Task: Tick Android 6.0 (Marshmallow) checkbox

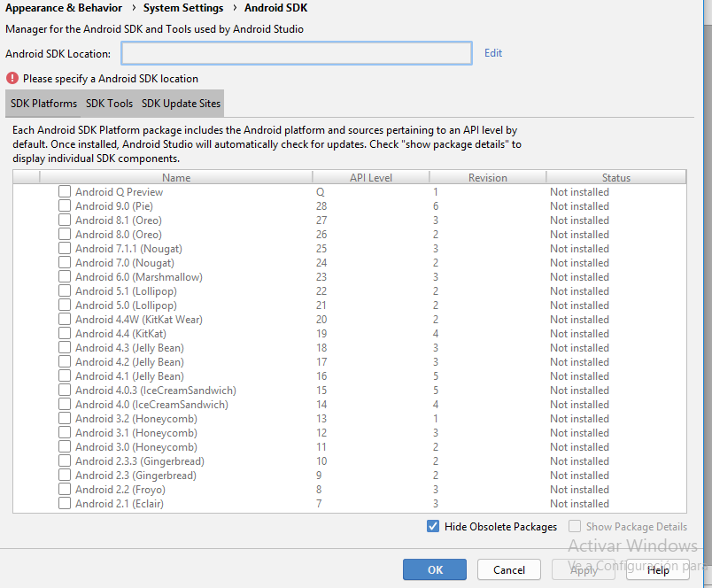Action: (65, 276)
